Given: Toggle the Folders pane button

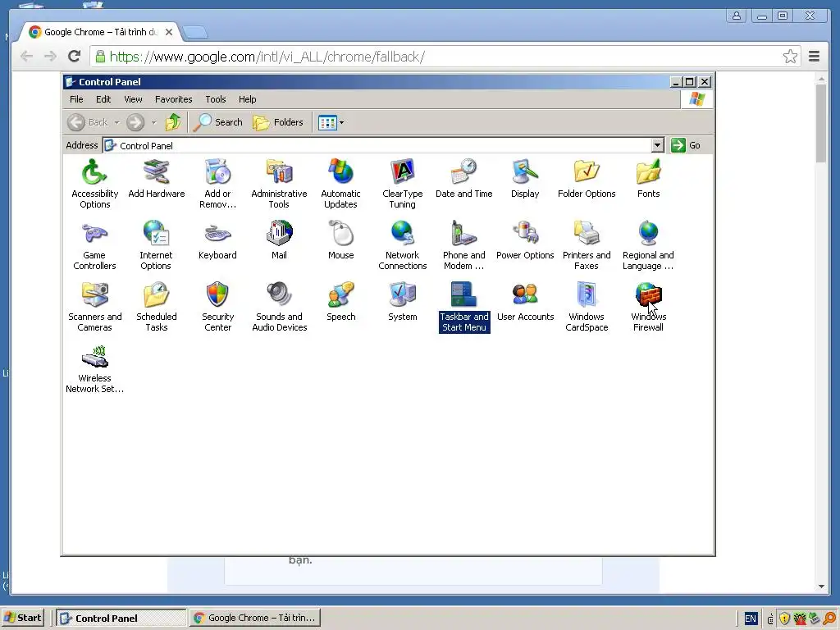Looking at the screenshot, I should [x=278, y=122].
